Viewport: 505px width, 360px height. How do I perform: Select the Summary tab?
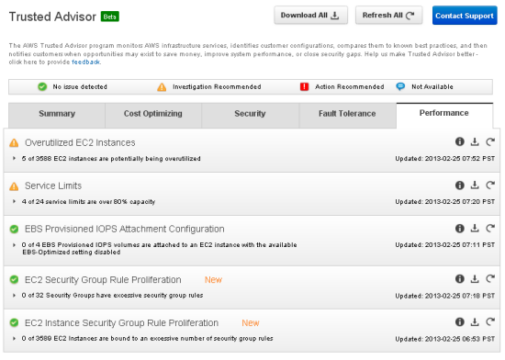tap(57, 115)
